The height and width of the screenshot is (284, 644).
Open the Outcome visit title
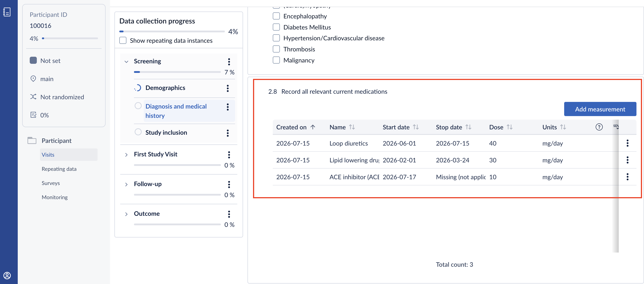coord(147,214)
